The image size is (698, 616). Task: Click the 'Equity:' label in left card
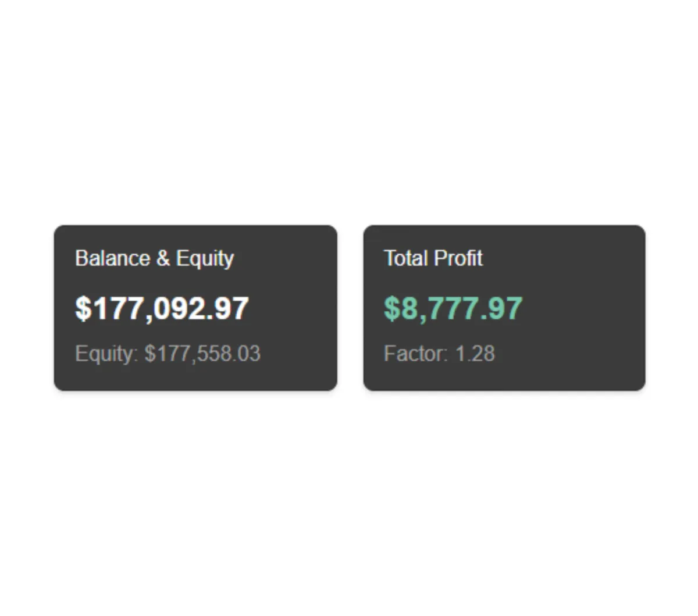106,354
